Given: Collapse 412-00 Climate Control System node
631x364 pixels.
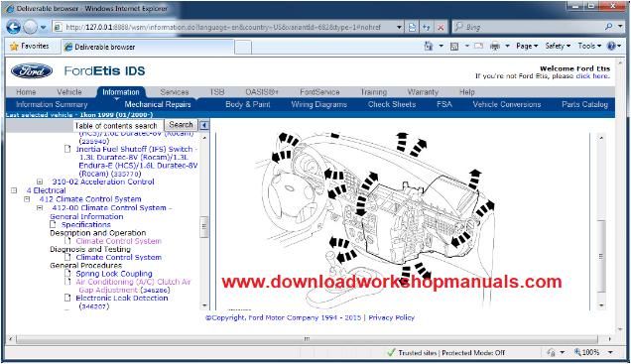Looking at the screenshot, I should (x=40, y=208).
